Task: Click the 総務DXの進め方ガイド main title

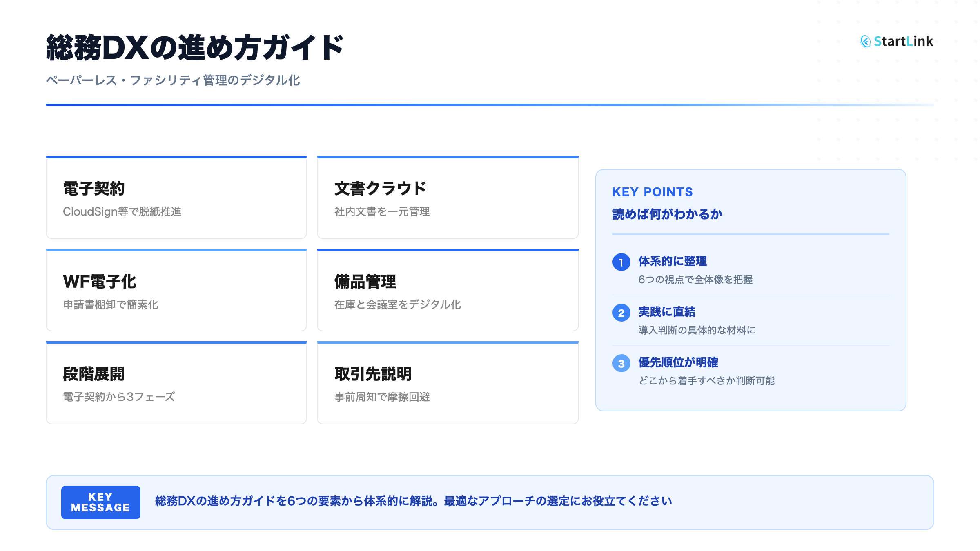Action: coord(195,48)
